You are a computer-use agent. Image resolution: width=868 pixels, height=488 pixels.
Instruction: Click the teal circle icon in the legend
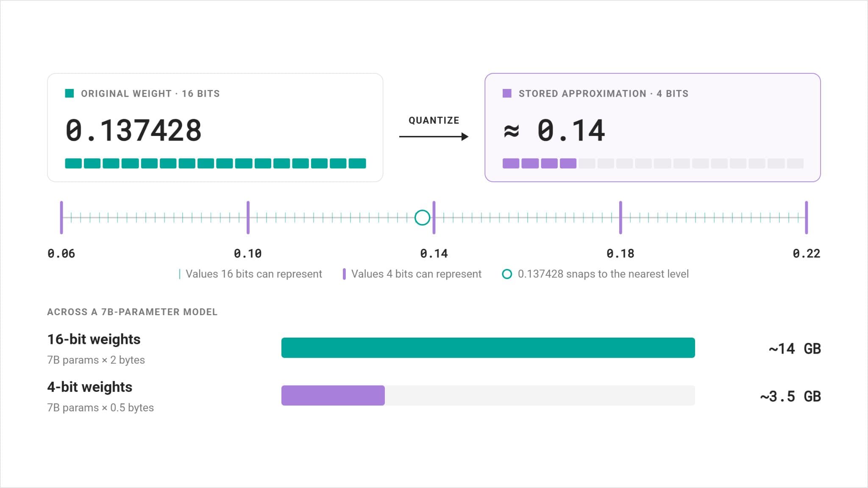[x=507, y=274]
